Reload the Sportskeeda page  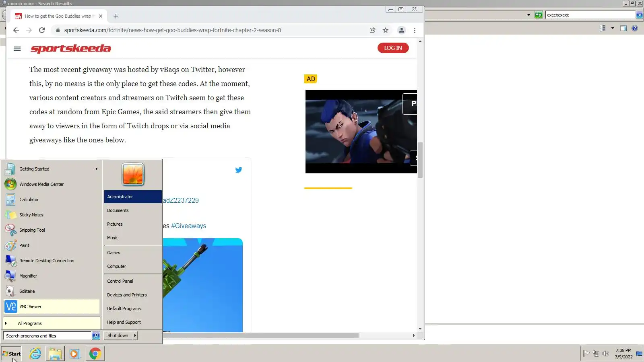(x=42, y=30)
